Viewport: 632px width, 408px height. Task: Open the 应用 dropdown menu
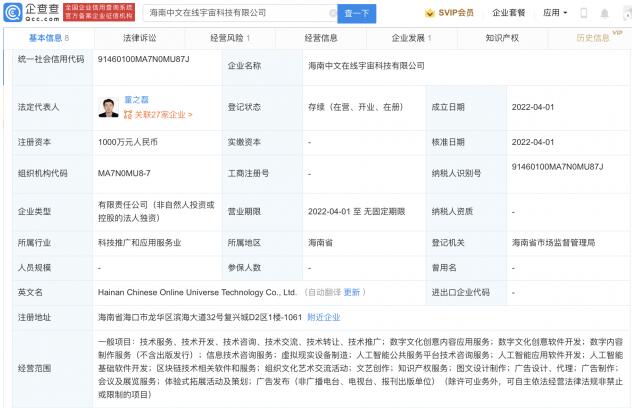click(555, 13)
